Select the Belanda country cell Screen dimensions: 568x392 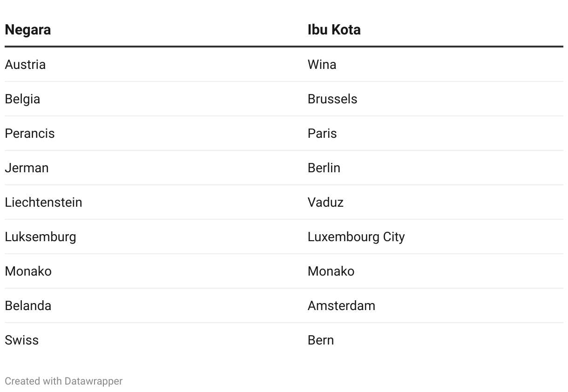(x=28, y=305)
